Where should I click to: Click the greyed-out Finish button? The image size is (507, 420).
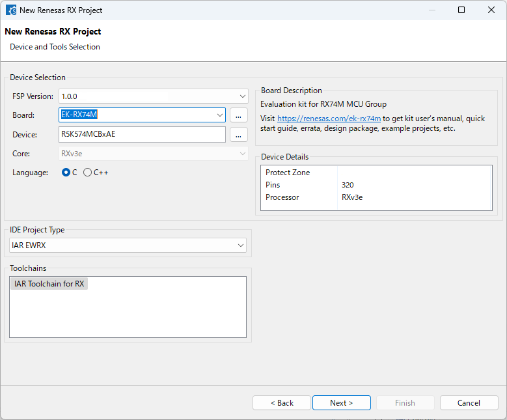coord(405,403)
